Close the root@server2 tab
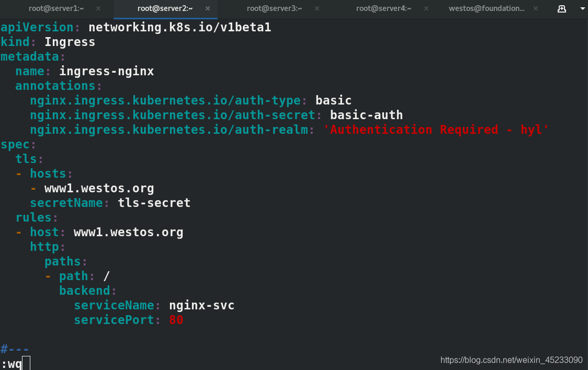588x370 pixels. click(x=208, y=8)
